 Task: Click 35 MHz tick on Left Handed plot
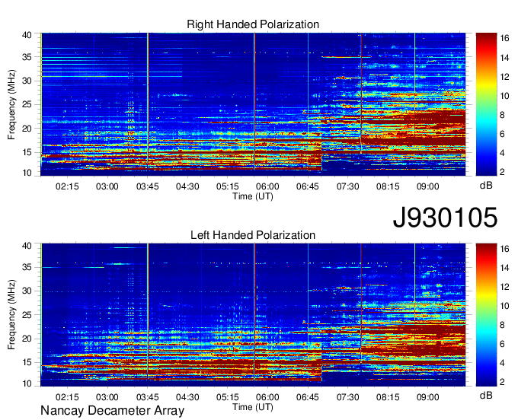click(27, 267)
